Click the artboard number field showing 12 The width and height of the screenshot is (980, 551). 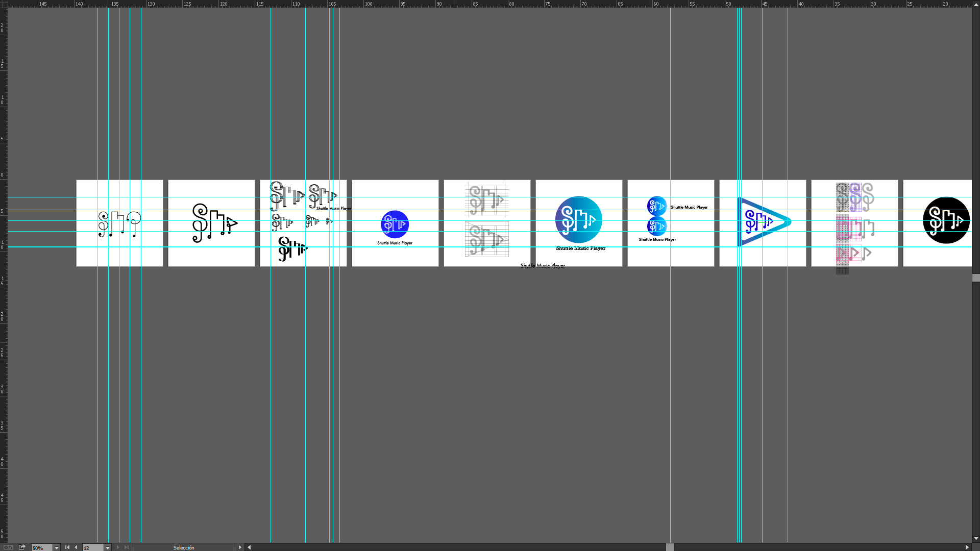[x=93, y=547]
